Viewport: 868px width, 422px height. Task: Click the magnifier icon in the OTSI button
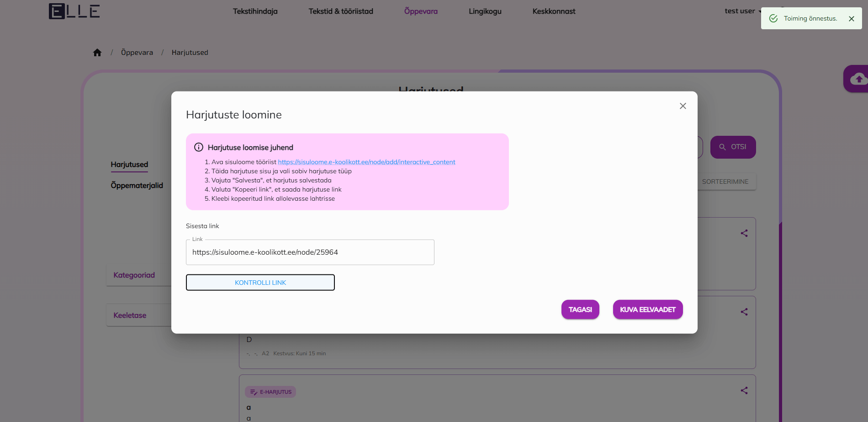pyautogui.click(x=722, y=147)
